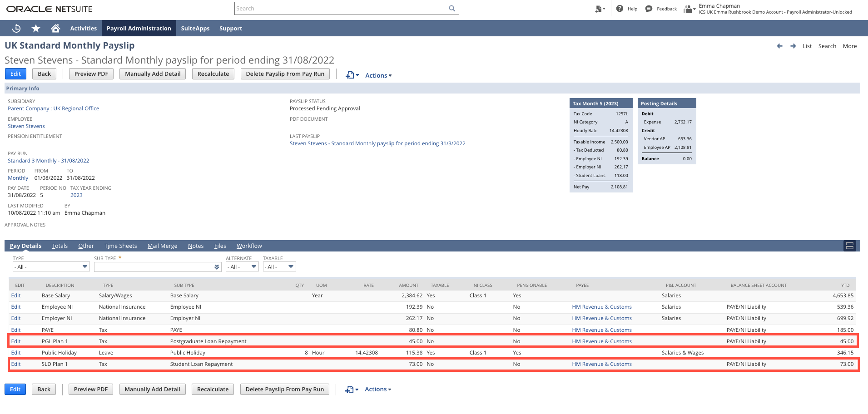Viewport: 868px width, 414px height.
Task: Switch to the Payroll Administration tab
Action: (x=139, y=28)
